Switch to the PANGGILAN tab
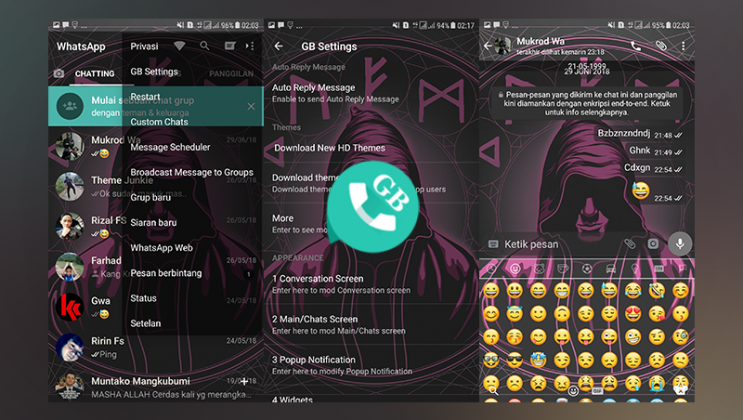Screen dimensions: 743x420 (x=231, y=73)
